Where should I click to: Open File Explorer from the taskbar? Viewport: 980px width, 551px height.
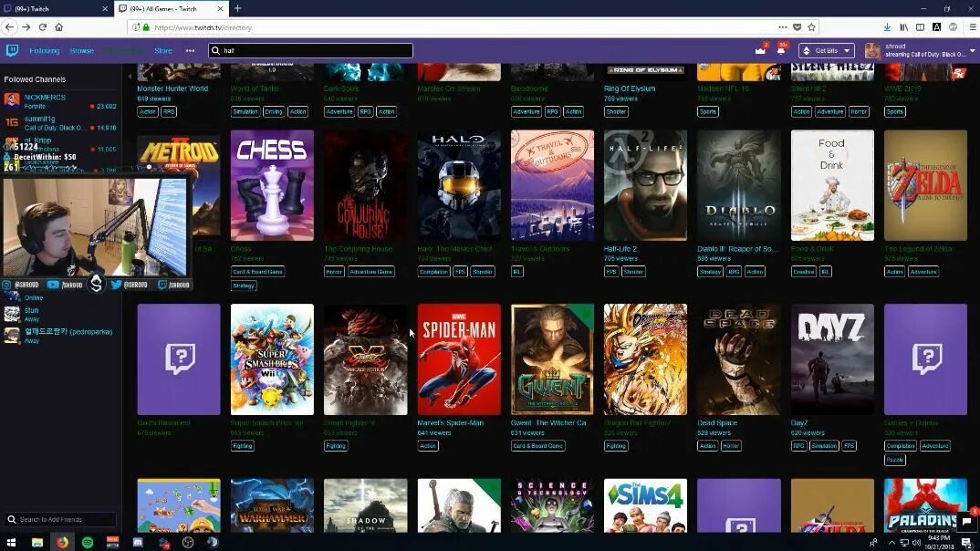click(x=37, y=542)
